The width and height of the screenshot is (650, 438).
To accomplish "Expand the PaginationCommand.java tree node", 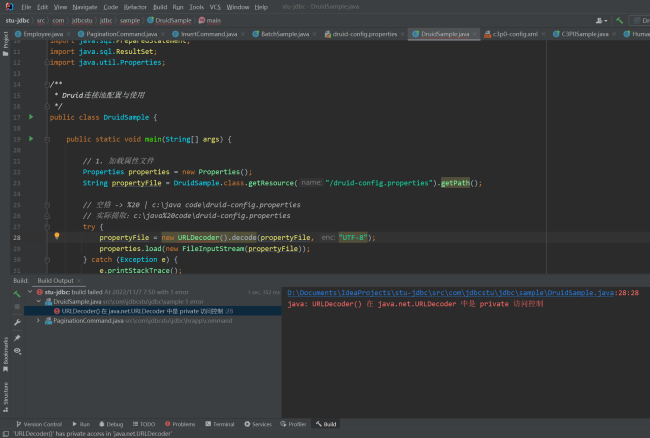I will click(x=39, y=320).
